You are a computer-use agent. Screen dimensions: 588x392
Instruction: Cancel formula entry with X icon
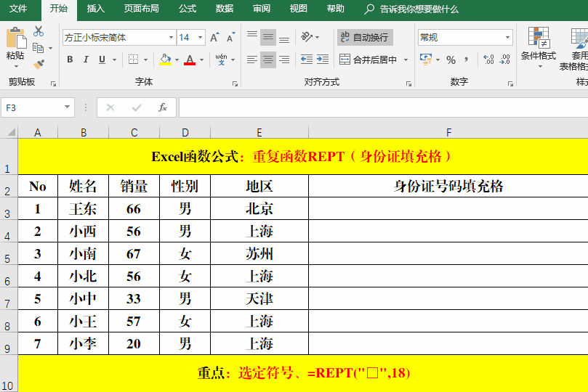tap(110, 107)
